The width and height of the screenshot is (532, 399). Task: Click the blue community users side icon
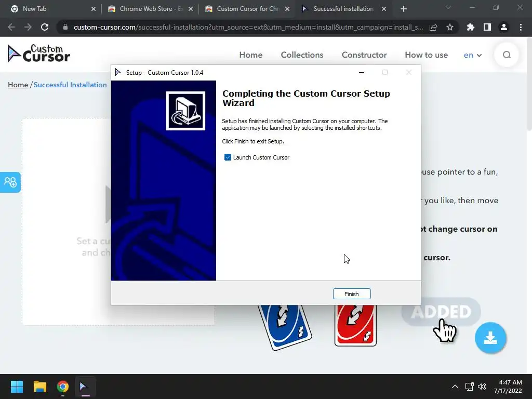click(10, 182)
